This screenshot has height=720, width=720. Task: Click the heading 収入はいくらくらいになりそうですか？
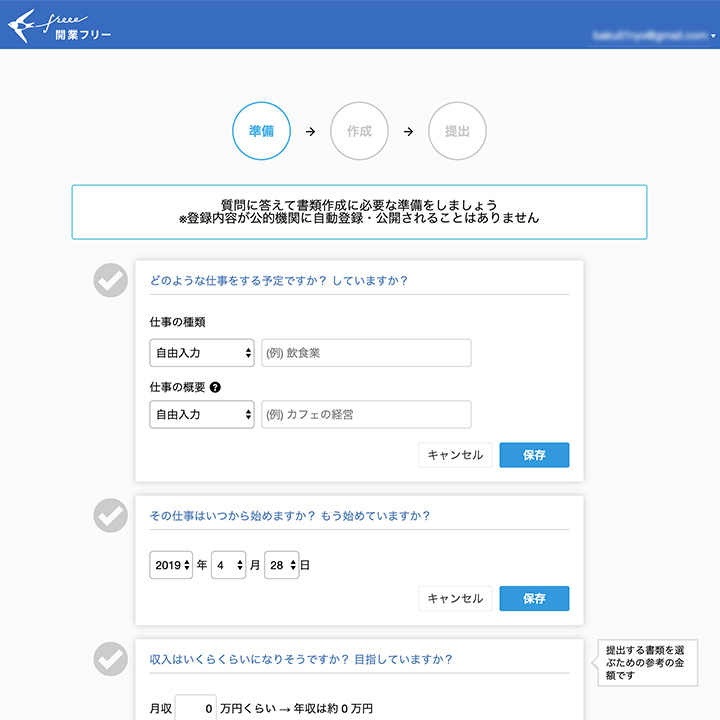[249, 659]
